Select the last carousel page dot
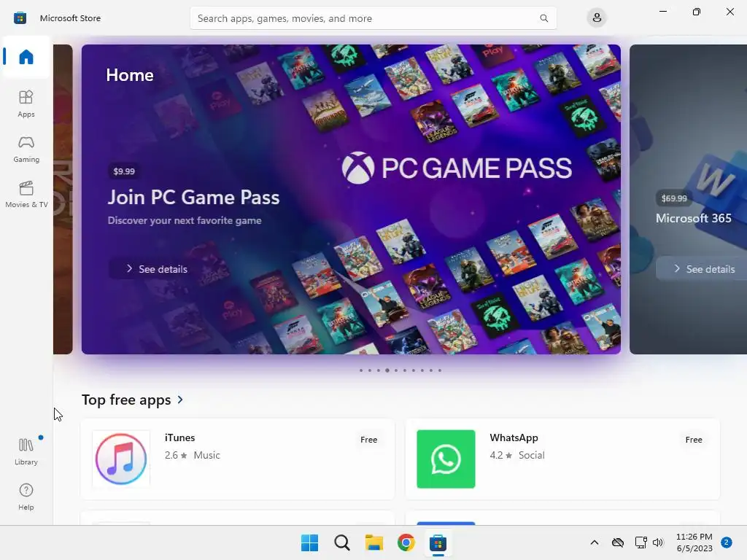 pyautogui.click(x=440, y=370)
